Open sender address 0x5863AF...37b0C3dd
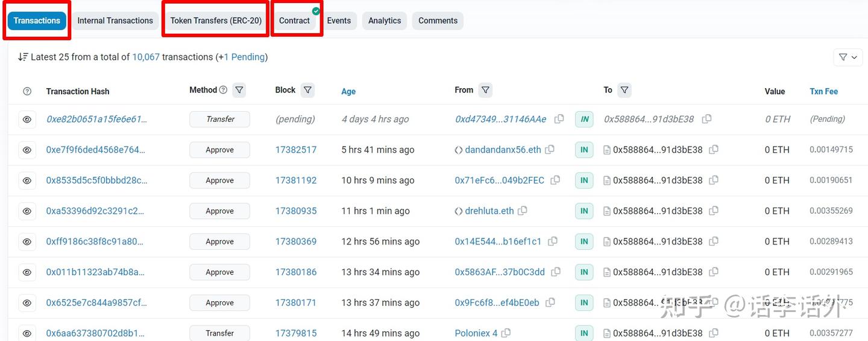The height and width of the screenshot is (341, 868). (x=500, y=272)
